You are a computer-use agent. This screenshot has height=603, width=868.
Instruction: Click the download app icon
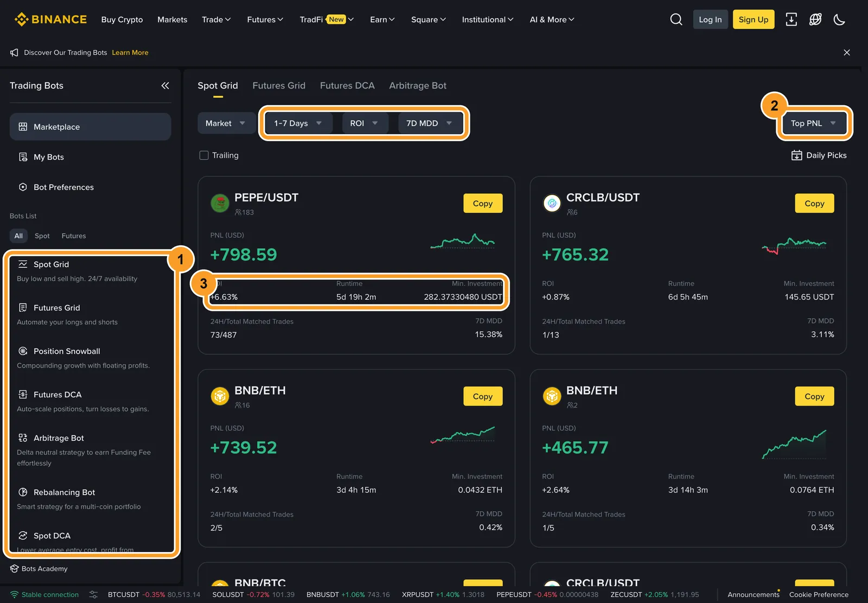pos(792,20)
